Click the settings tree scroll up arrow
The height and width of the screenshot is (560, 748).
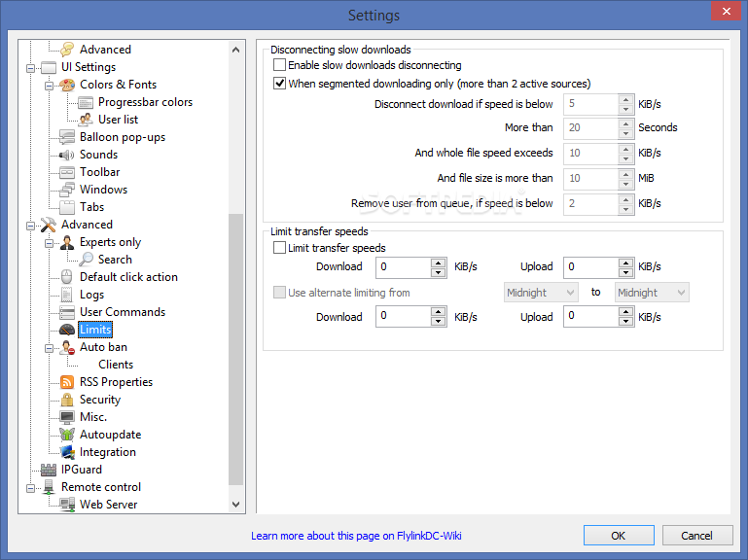(x=235, y=50)
